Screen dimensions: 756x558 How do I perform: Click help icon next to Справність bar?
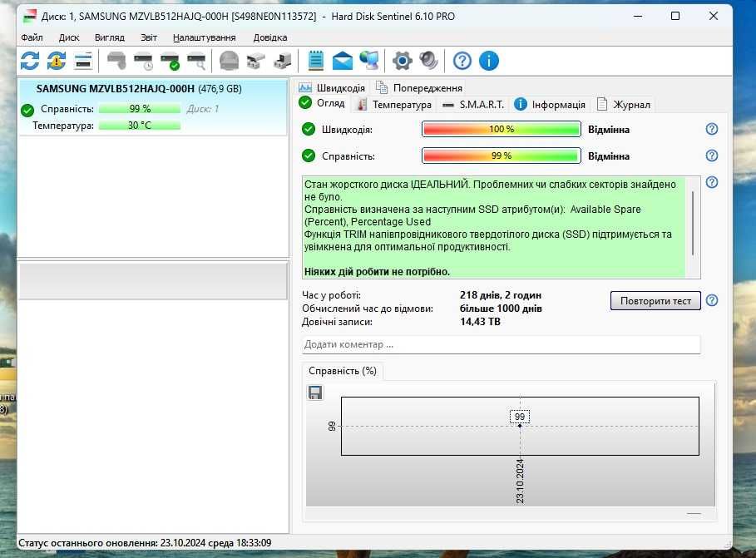(712, 156)
